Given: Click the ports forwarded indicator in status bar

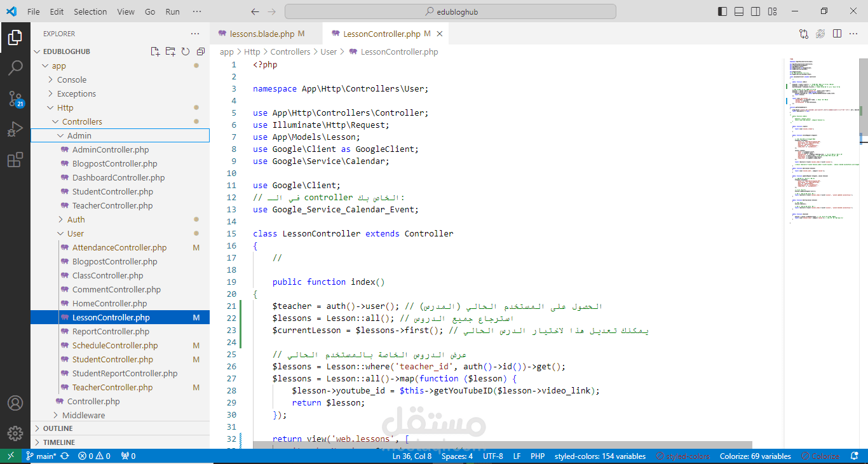Looking at the screenshot, I should click(x=128, y=456).
